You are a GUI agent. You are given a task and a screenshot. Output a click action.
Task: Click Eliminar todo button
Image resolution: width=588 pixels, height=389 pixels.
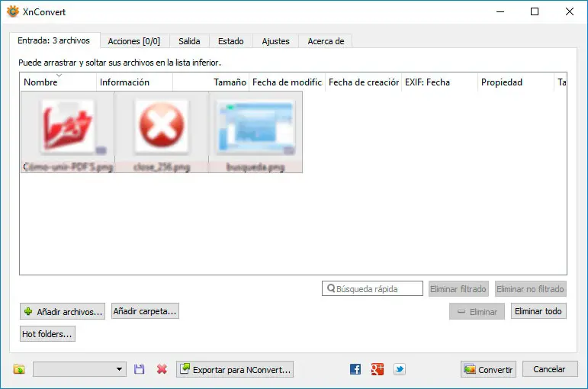pos(538,311)
